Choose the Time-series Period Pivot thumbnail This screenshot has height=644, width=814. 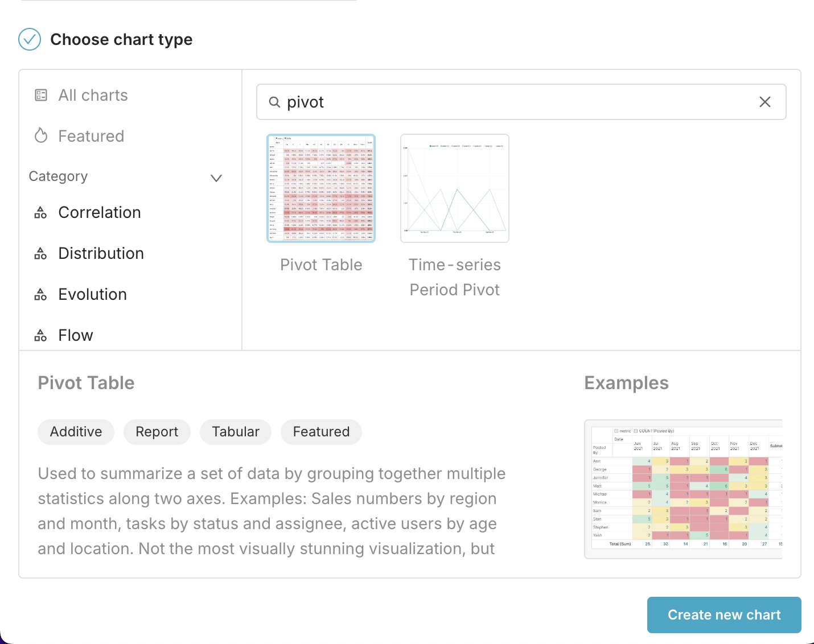click(x=454, y=188)
